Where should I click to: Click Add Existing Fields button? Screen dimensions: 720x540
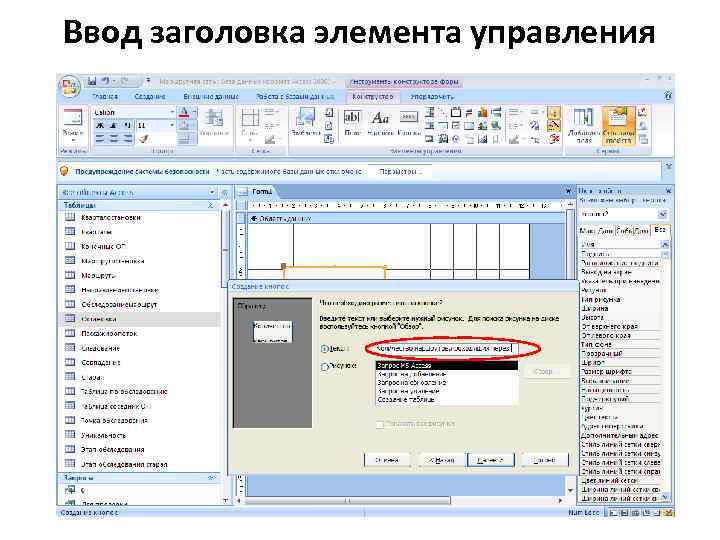583,126
